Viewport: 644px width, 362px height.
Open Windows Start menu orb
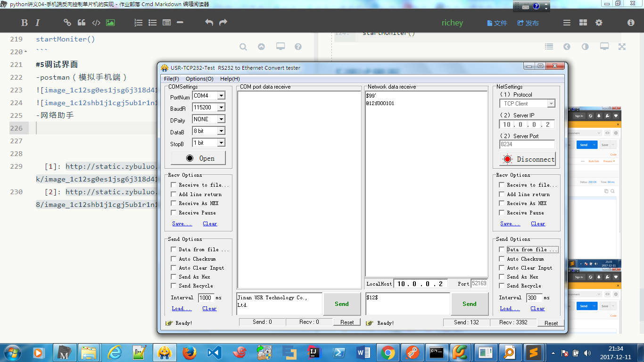13,352
